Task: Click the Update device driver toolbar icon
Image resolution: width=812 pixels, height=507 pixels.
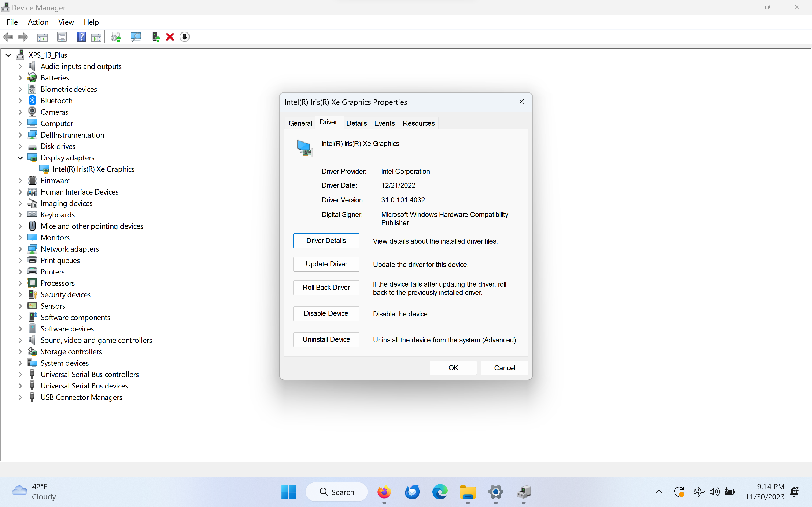Action: click(x=116, y=37)
